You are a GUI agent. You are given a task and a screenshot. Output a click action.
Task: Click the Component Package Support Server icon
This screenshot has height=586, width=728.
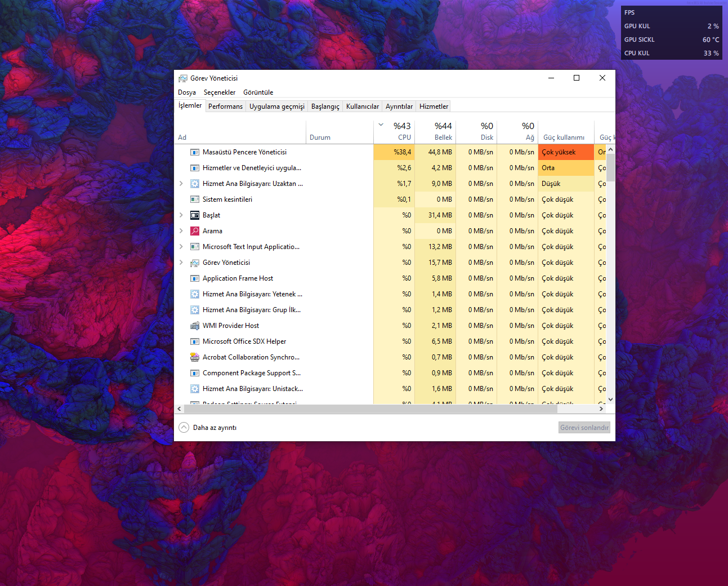[x=195, y=373]
